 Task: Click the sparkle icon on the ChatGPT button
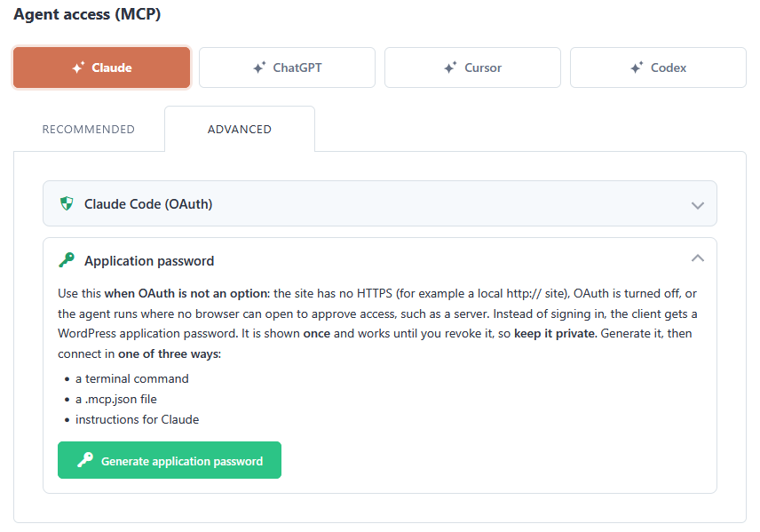[259, 67]
